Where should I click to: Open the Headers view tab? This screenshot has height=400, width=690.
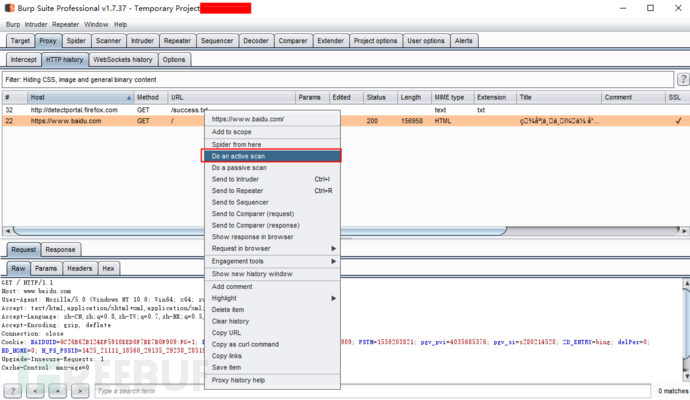click(x=78, y=268)
